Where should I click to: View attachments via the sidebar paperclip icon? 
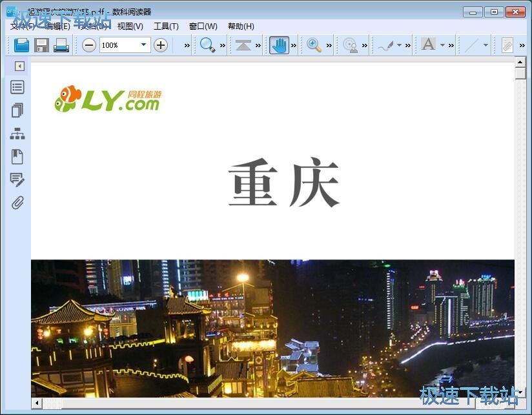tap(17, 203)
